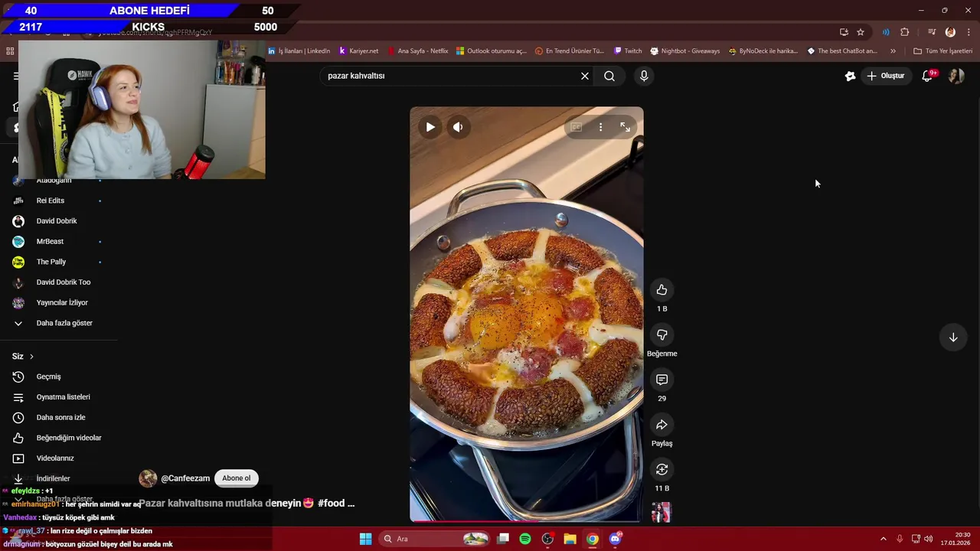
Task: Open the YouTube account avatar menu
Action: tap(955, 76)
